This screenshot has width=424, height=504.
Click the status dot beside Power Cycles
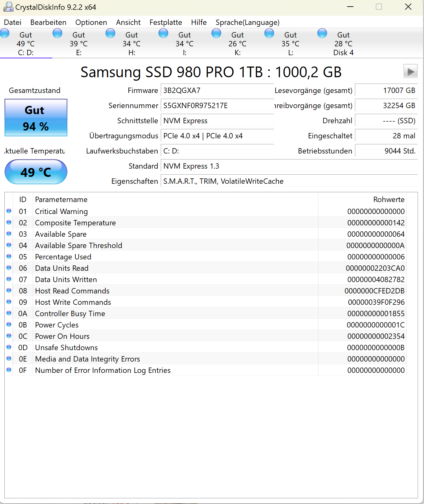click(x=9, y=324)
